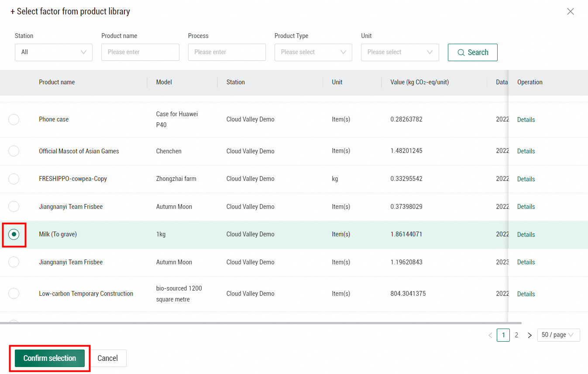
Task: Click bio-sourced 1200 square metre cell
Action: 179,294
